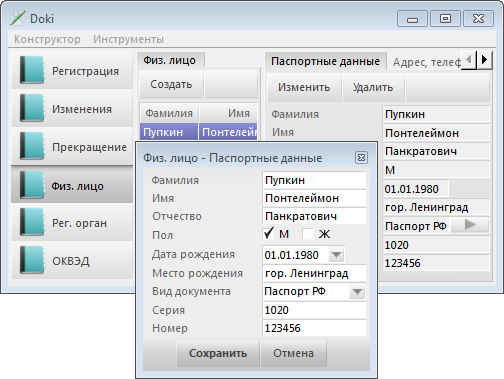
Task: Select the Паспортные данные tab
Action: (x=326, y=61)
